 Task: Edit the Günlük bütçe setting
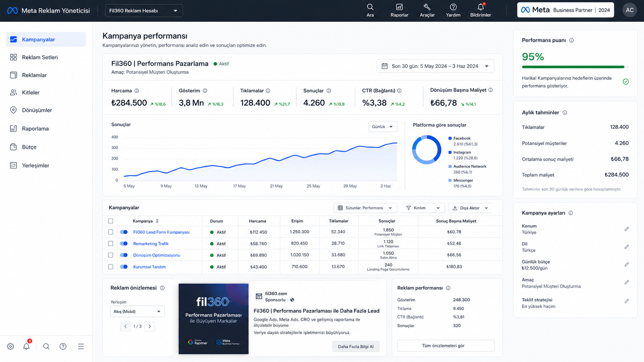point(627,264)
